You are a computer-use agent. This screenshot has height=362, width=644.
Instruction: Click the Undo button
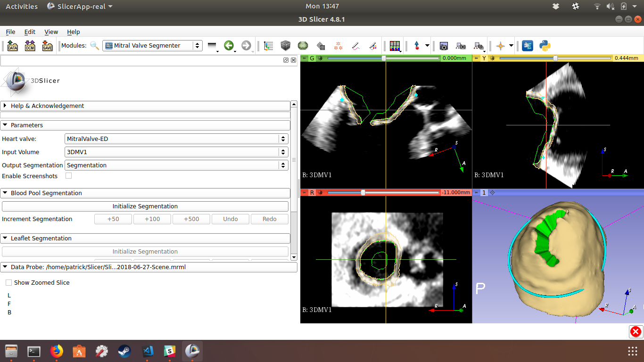231,219
